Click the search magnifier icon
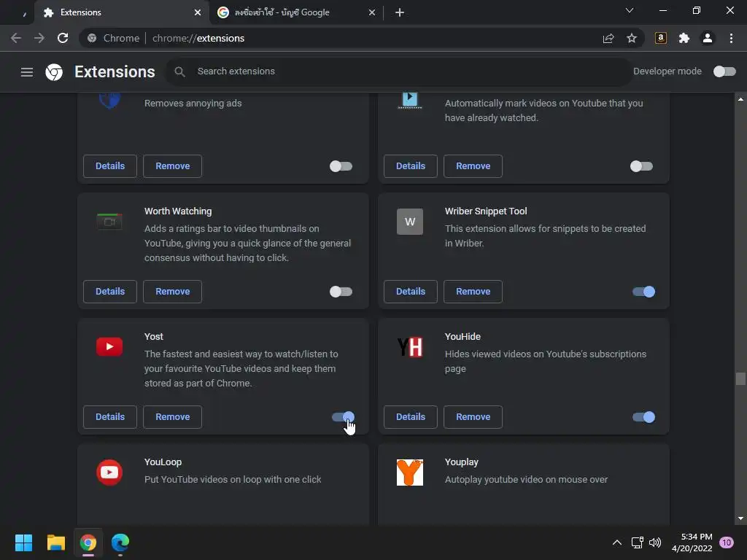The width and height of the screenshot is (747, 560). pos(179,72)
